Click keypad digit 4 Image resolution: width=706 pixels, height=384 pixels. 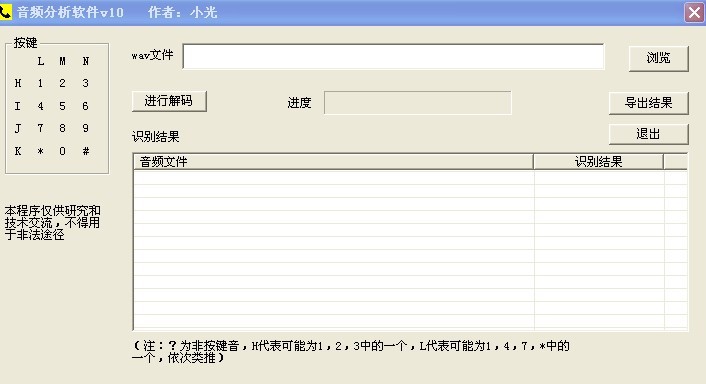click(x=41, y=106)
